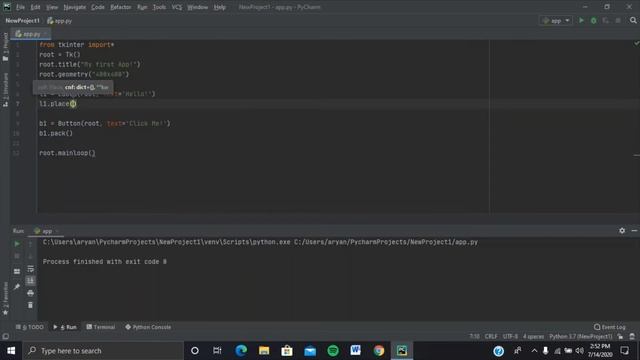Viewport: 640px width, 360px height.
Task: Click Stop icon in Run panel
Action: click(x=17, y=256)
